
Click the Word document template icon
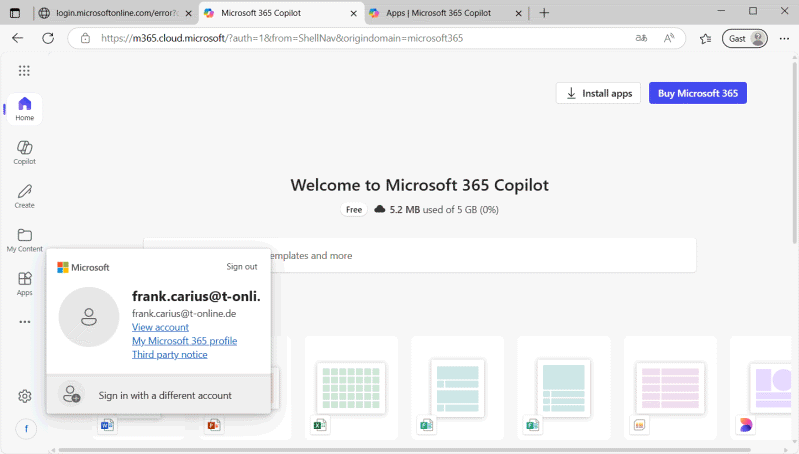click(x=107, y=425)
